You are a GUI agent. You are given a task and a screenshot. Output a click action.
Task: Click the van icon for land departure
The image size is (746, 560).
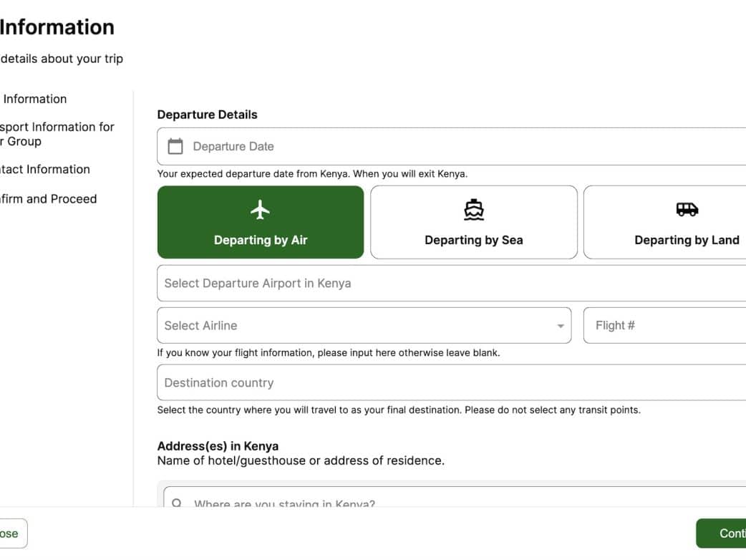pyautogui.click(x=687, y=210)
